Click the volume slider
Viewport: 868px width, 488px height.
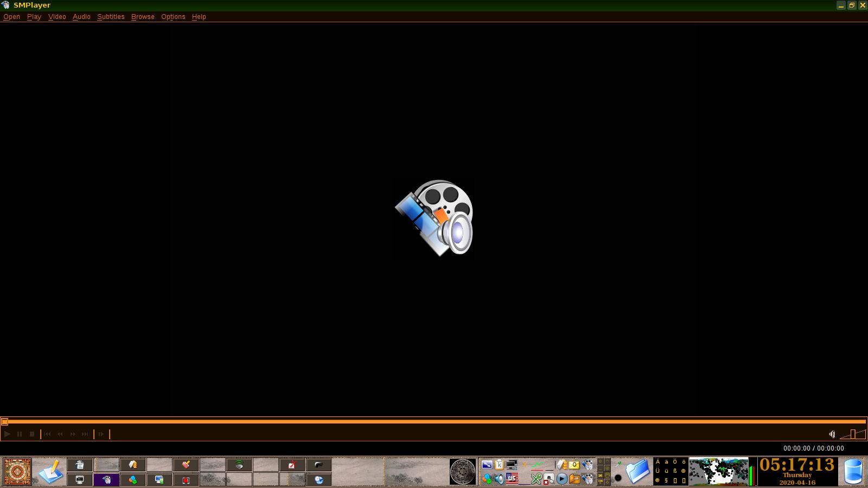(853, 434)
